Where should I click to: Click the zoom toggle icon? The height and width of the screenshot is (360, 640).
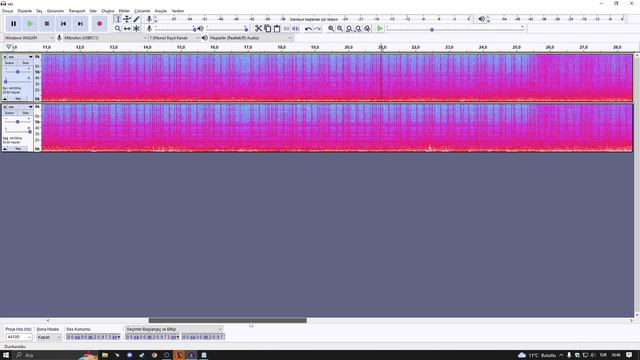pos(367,29)
